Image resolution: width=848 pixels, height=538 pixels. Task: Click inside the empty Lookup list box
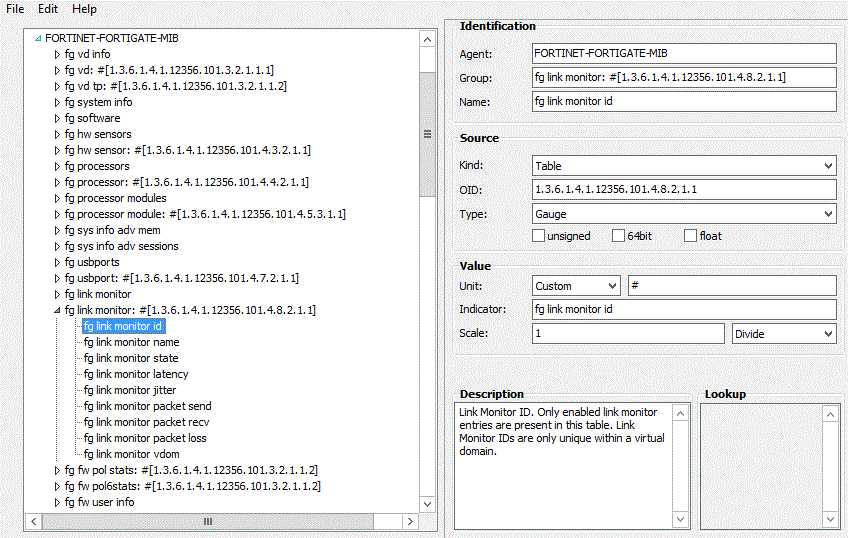pyautogui.click(x=761, y=466)
